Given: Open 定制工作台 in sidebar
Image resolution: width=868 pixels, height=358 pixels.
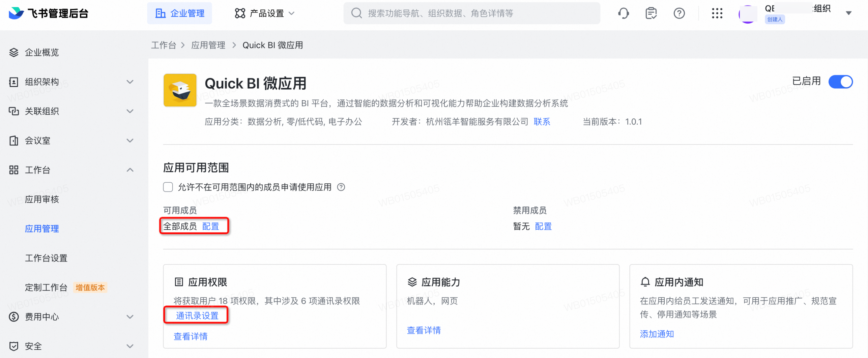Looking at the screenshot, I should pos(46,288).
